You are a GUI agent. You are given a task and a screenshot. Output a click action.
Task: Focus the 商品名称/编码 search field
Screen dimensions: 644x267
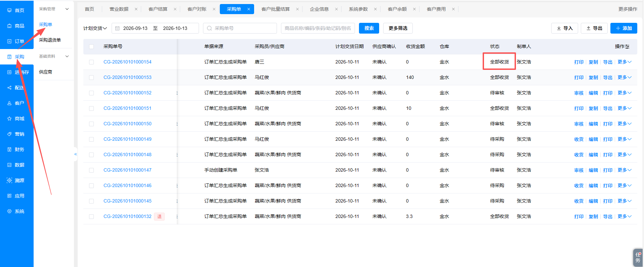[318, 28]
